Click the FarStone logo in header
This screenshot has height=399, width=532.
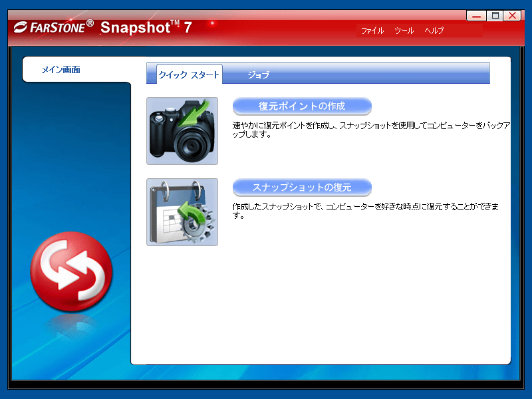tap(54, 27)
